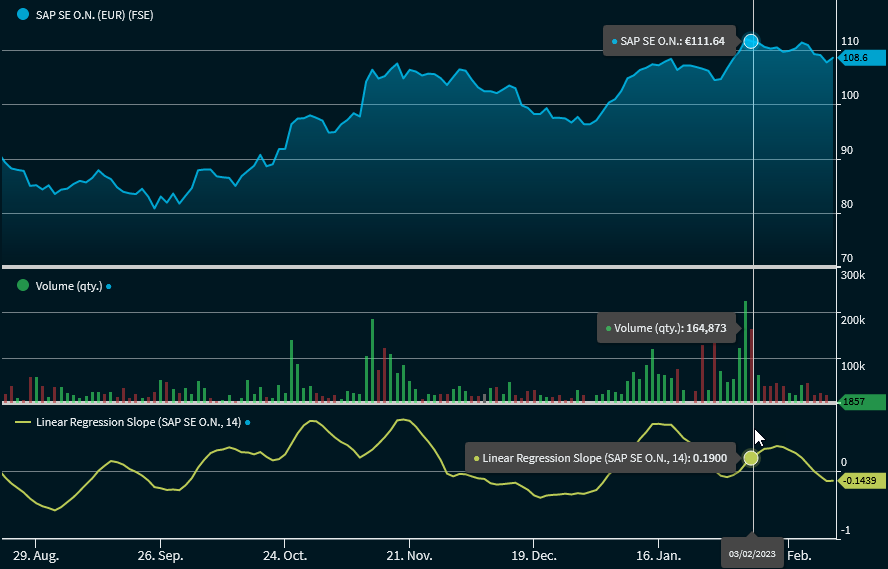Screen dimensions: 888x569
Task: Click the 03/02/2023 crosshair date label
Action: click(x=752, y=554)
